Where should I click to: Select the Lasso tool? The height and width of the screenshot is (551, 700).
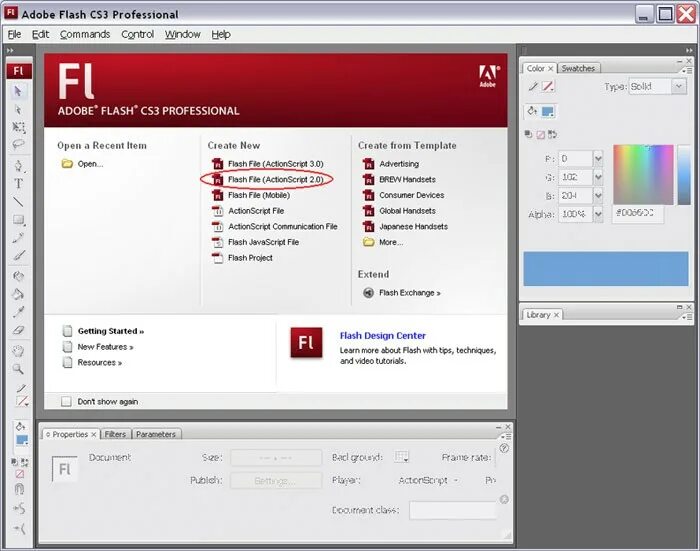(18, 145)
